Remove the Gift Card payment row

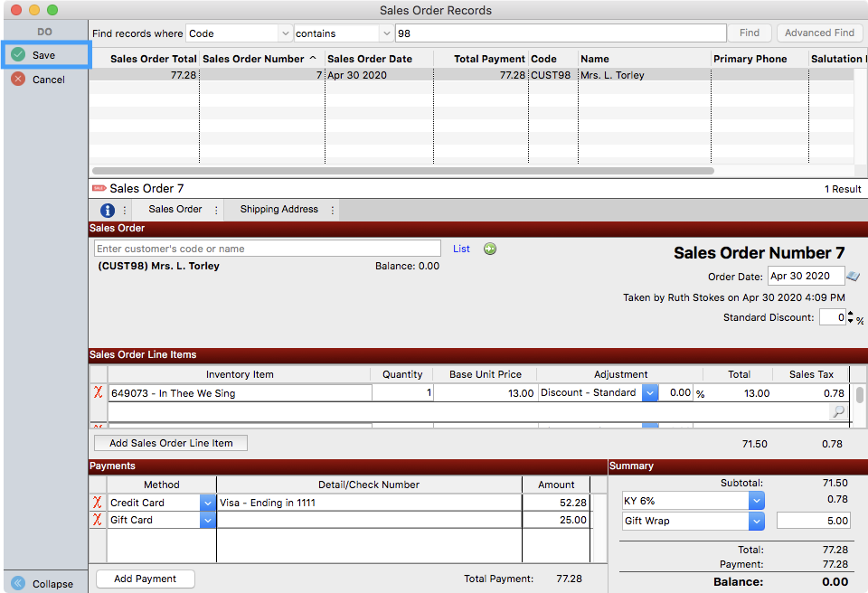tap(98, 520)
